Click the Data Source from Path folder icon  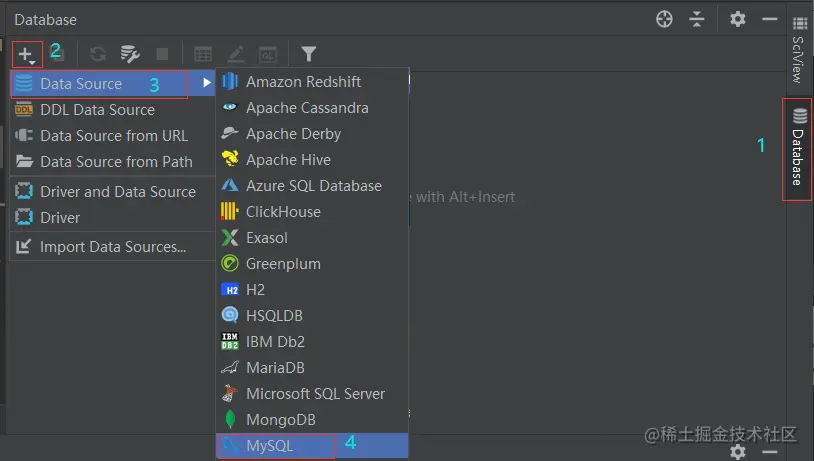tap(24, 161)
